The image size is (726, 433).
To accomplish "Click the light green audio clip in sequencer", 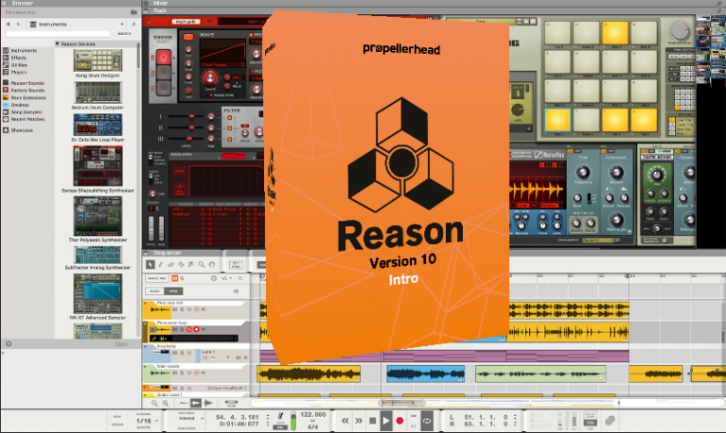I will coord(540,374).
